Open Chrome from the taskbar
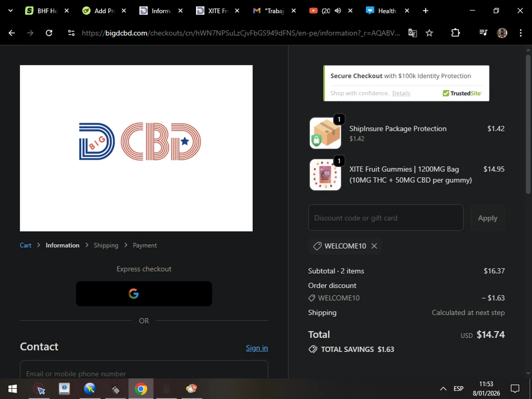 [x=141, y=389]
